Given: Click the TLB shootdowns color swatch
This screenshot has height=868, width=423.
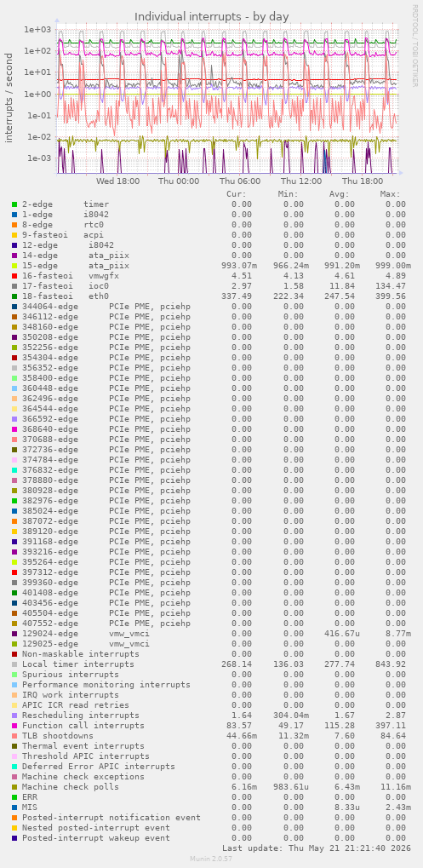Looking at the screenshot, I should tap(14, 736).
